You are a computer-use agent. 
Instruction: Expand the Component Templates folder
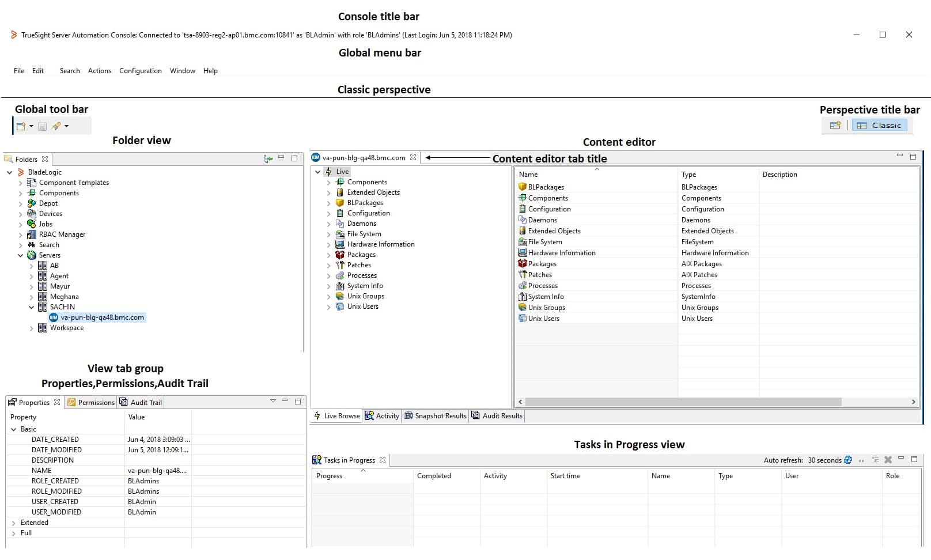pyautogui.click(x=21, y=183)
